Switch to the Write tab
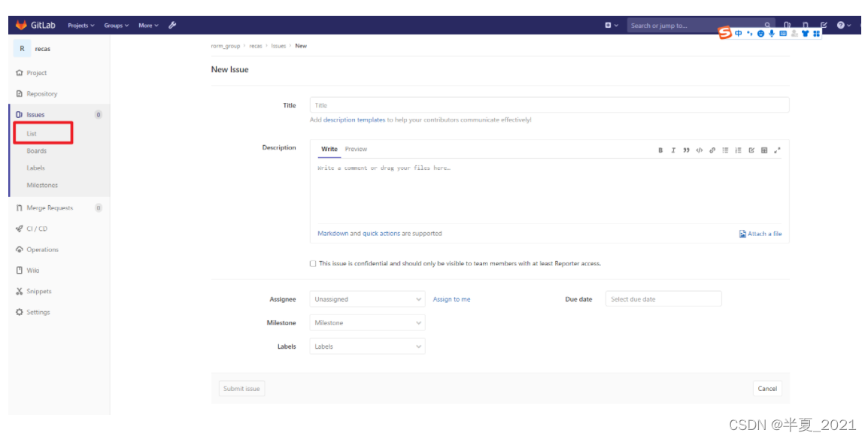This screenshot has width=868, height=439. [329, 150]
